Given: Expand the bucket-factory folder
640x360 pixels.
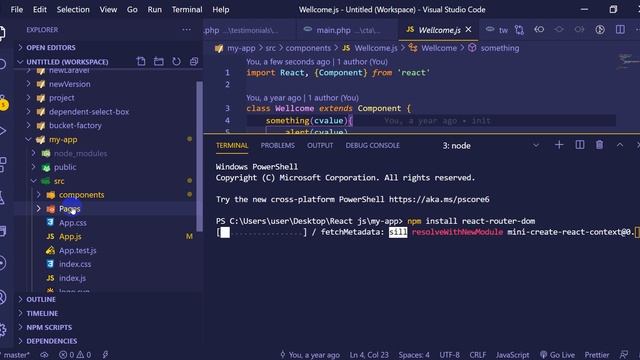Looking at the screenshot, I should coord(75,126).
